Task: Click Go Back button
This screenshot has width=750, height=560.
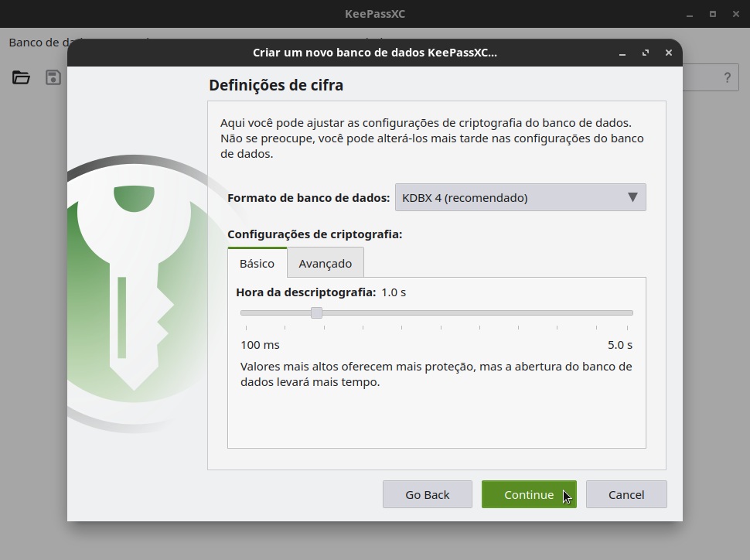Action: 427,494
